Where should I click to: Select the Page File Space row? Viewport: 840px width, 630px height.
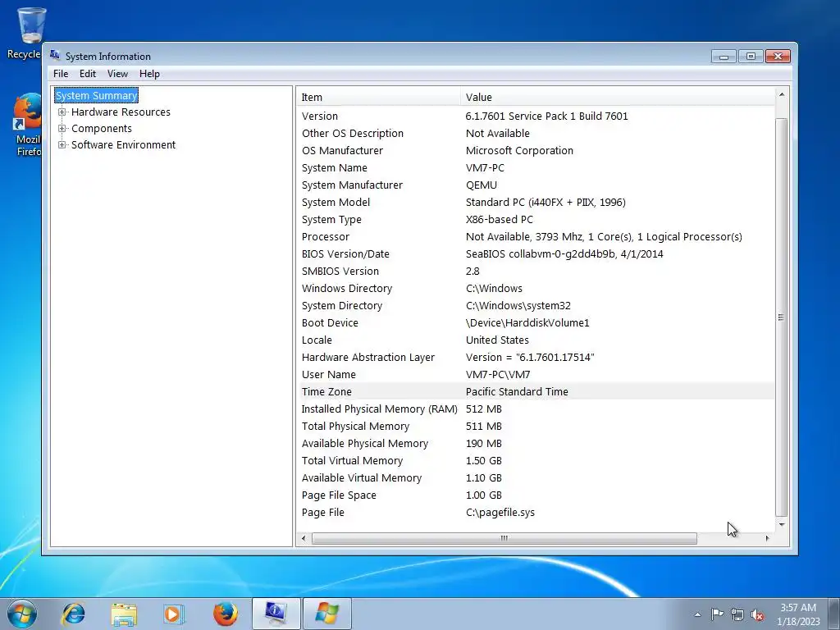(536, 495)
